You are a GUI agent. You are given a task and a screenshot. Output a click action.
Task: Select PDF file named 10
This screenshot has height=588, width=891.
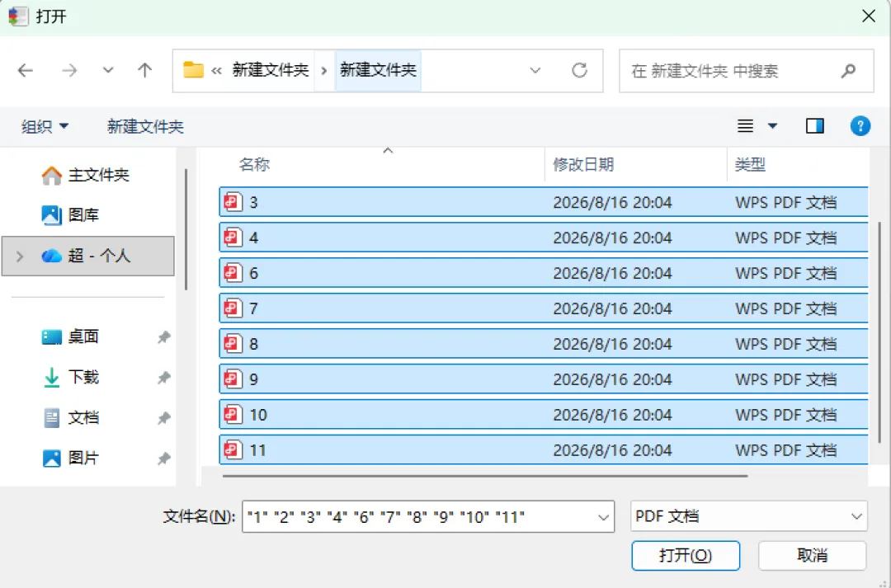coord(544,415)
